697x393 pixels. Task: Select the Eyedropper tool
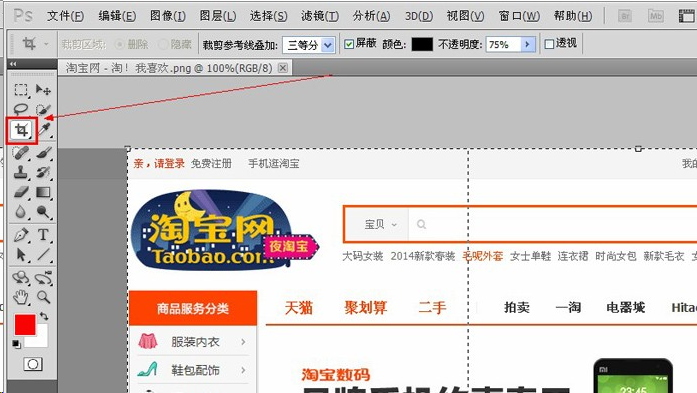44,129
